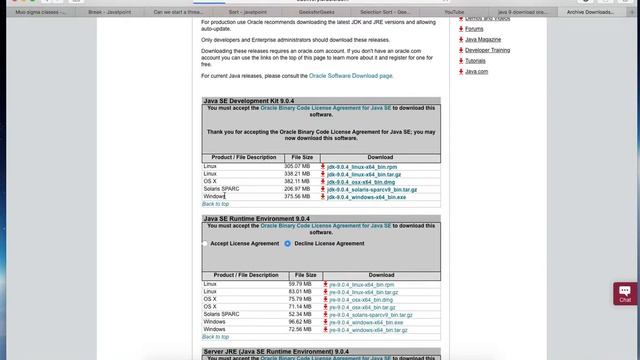Click the 59.79 MB file size cell
Image resolution: width=640 pixels, height=360 pixels.
300,284
